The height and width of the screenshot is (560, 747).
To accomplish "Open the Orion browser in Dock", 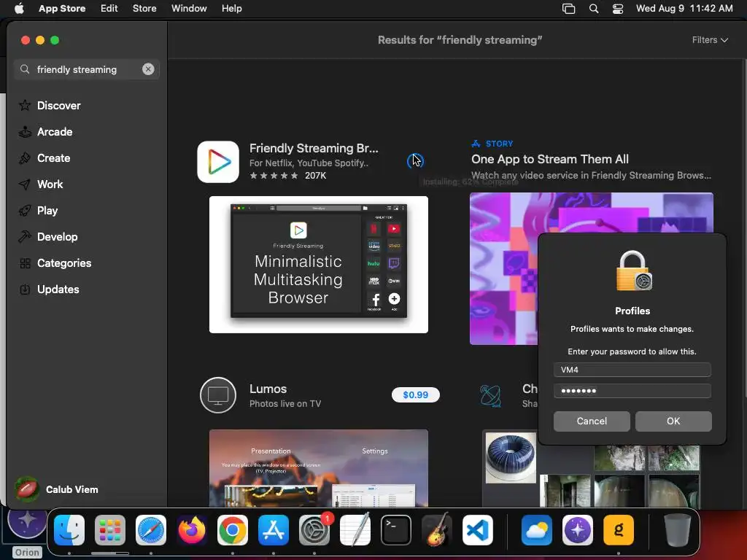I will pyautogui.click(x=578, y=530).
